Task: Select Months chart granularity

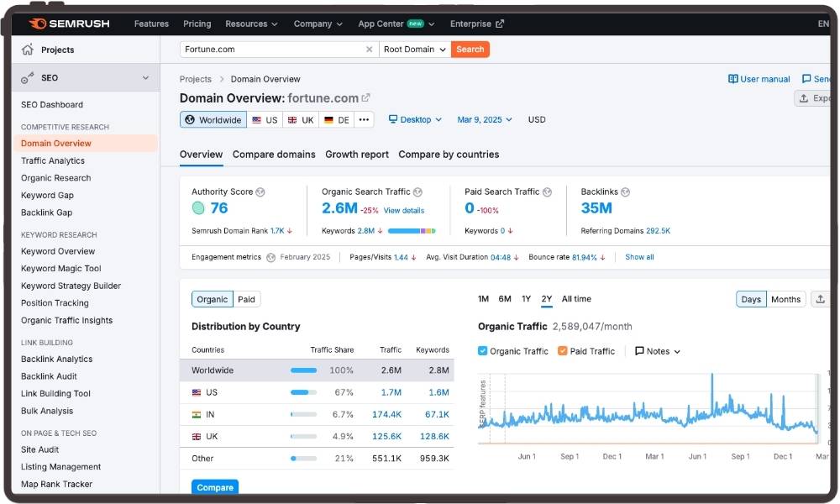Action: pyautogui.click(x=786, y=299)
